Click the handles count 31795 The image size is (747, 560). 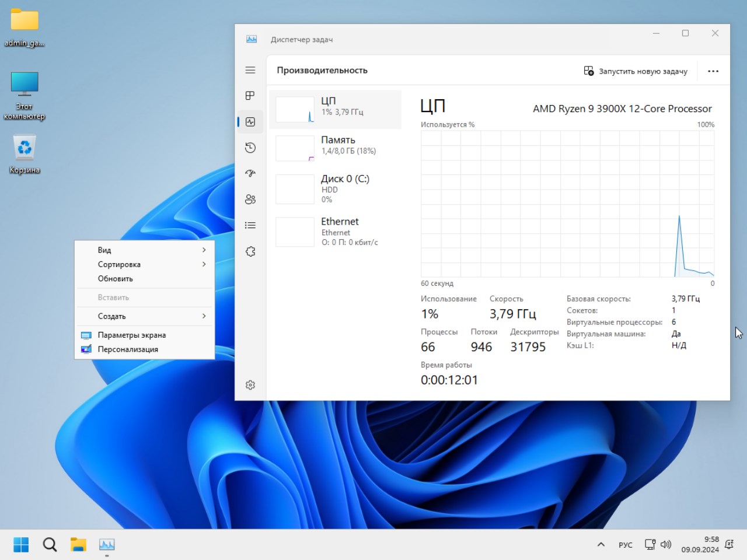click(x=528, y=347)
